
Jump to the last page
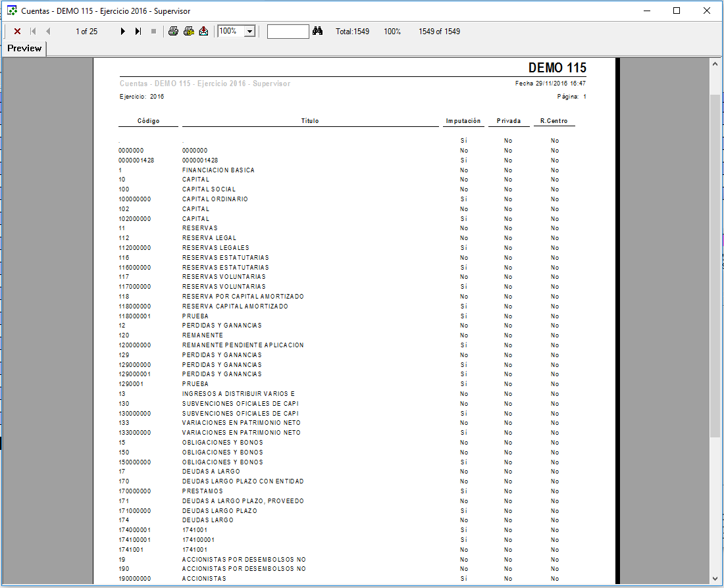point(138,32)
